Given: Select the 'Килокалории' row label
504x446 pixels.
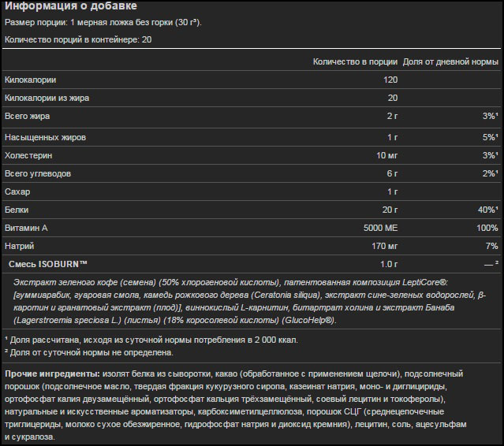Looking at the screenshot, I should click(30, 80).
